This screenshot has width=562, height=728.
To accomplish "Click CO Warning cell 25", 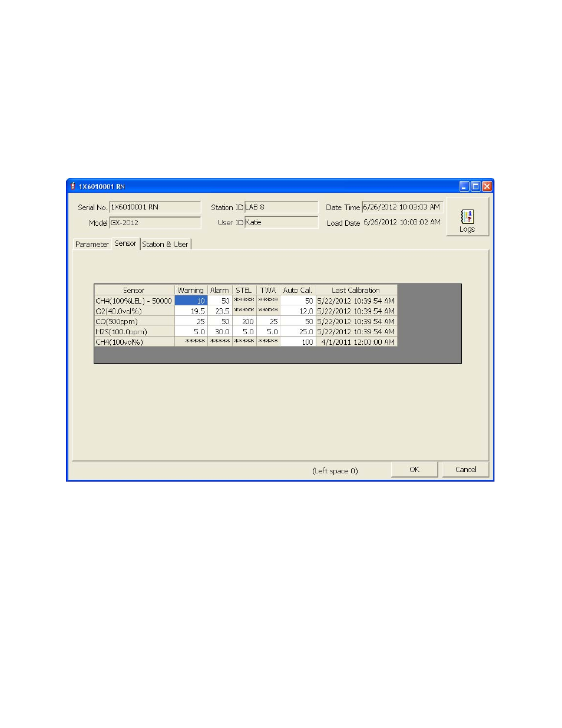I will point(191,321).
